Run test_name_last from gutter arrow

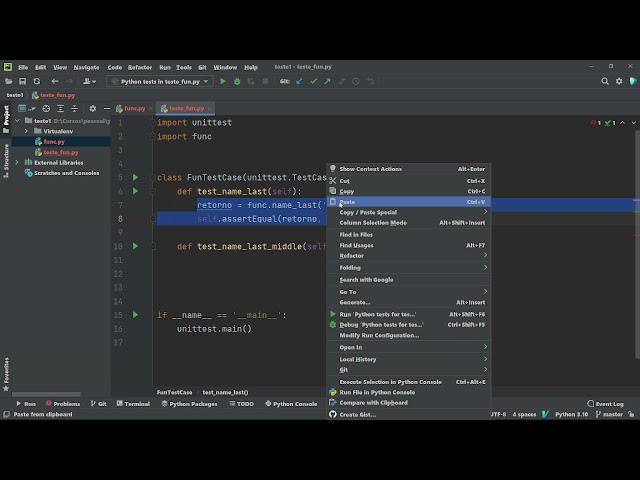click(x=136, y=191)
